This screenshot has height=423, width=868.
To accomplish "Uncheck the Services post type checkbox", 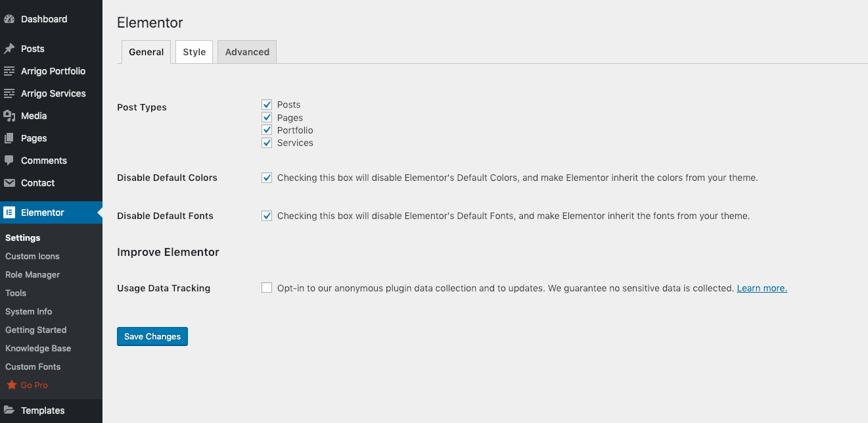I will pyautogui.click(x=267, y=143).
